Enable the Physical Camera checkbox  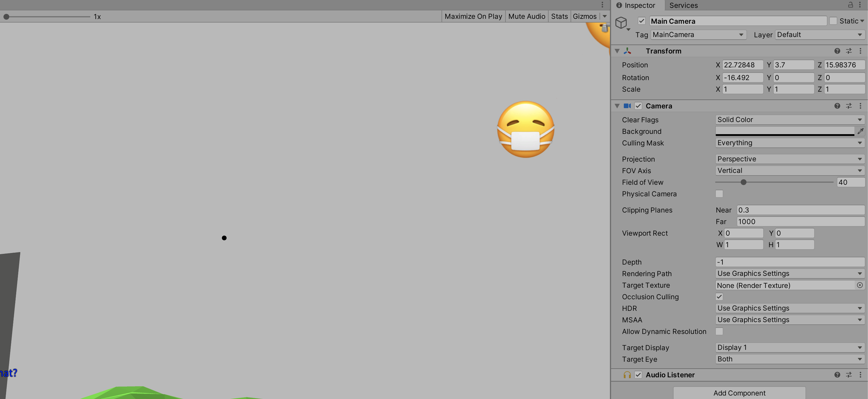click(719, 194)
